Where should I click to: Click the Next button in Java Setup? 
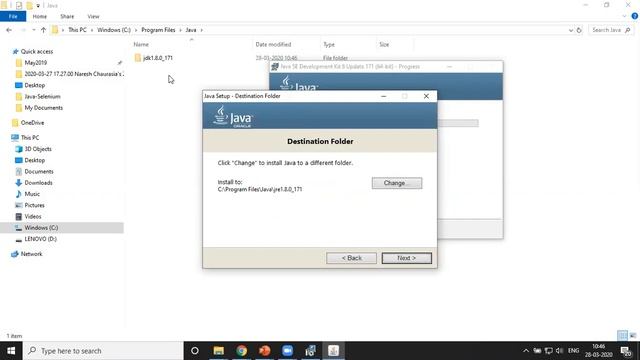tap(407, 258)
